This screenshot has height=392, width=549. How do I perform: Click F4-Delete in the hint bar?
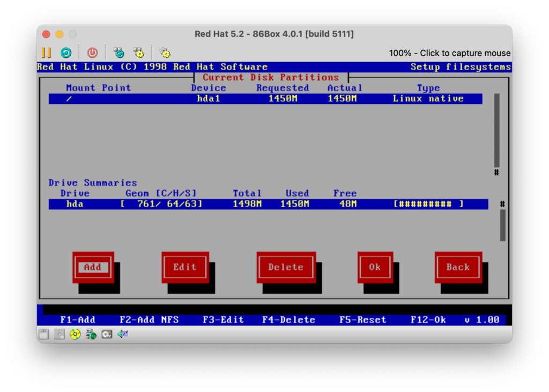[289, 320]
